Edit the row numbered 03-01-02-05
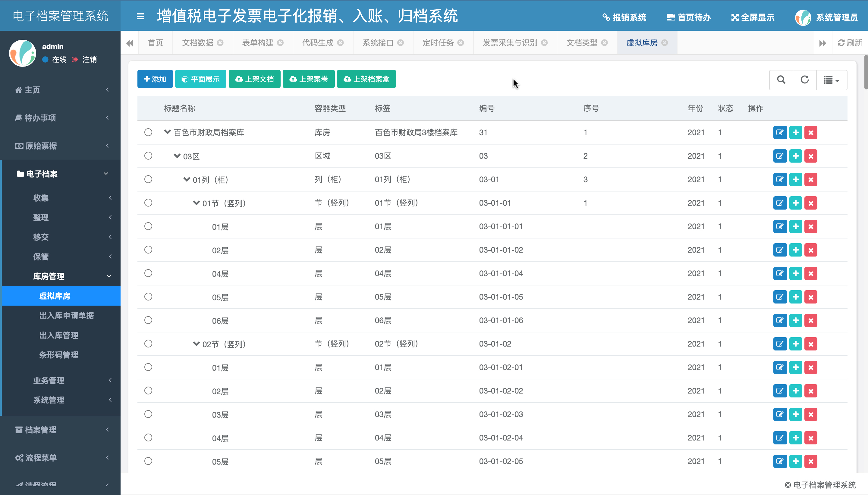Viewport: 868px width, 495px height. pyautogui.click(x=780, y=461)
